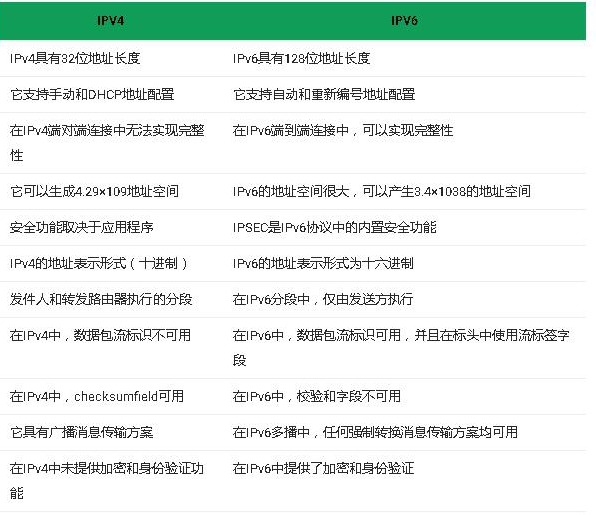Select the IPv6 end-to-end integrity text
Image resolution: width=596 pixels, height=515 pixels.
tap(343, 131)
